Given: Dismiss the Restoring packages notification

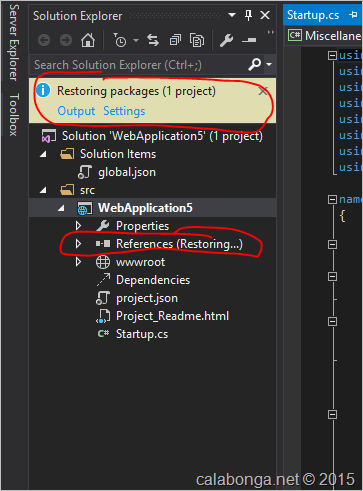Looking at the screenshot, I should pos(263,91).
